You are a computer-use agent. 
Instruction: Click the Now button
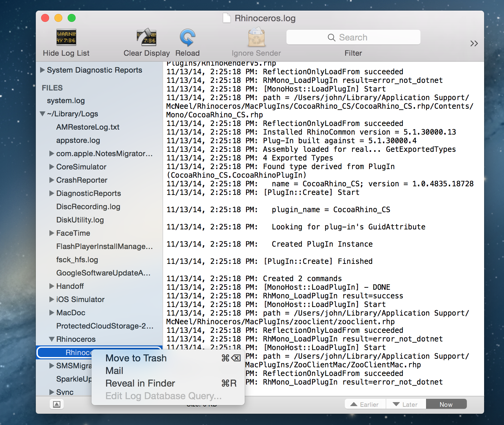446,404
